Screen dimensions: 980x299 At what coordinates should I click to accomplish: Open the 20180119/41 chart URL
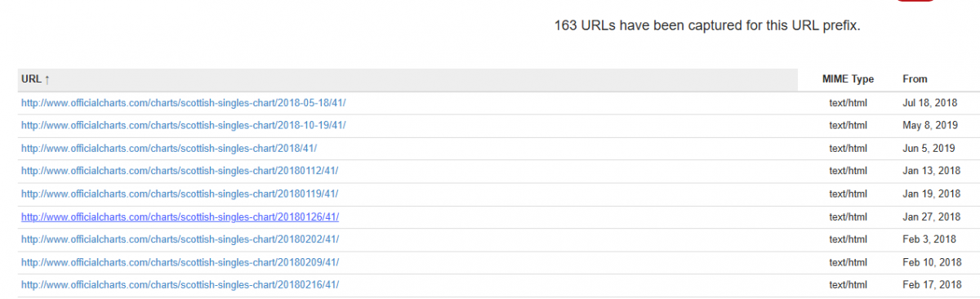pyautogui.click(x=180, y=194)
